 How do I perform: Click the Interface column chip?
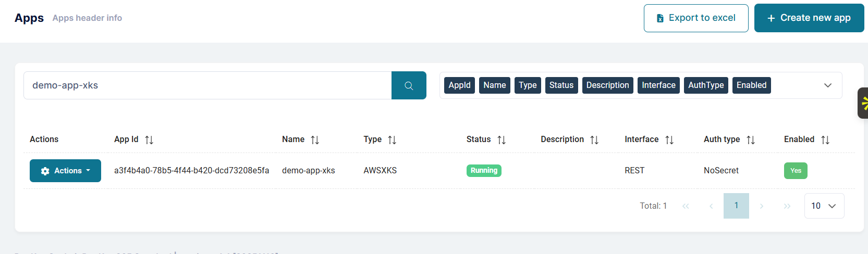point(659,85)
